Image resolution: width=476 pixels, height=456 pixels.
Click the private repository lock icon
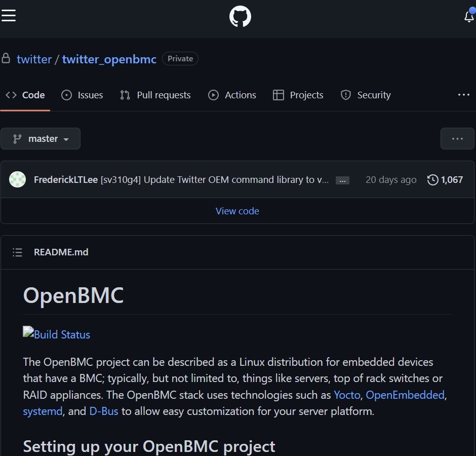(6, 58)
